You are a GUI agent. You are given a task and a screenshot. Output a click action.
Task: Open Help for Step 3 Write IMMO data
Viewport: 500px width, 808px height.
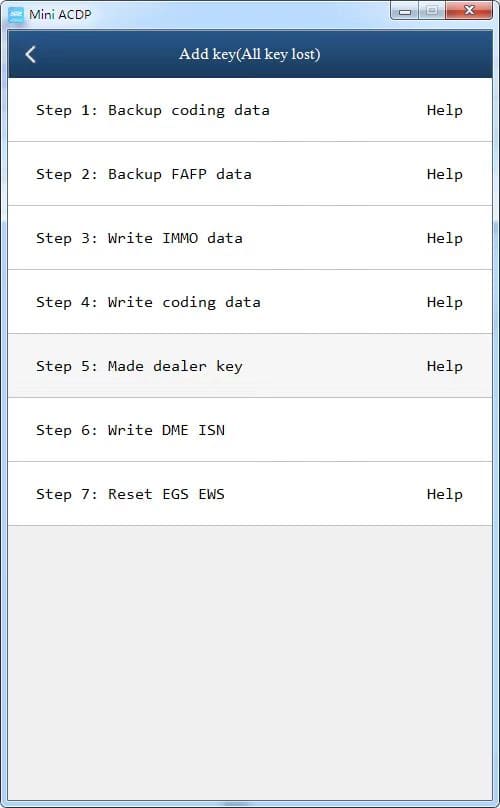tap(444, 238)
